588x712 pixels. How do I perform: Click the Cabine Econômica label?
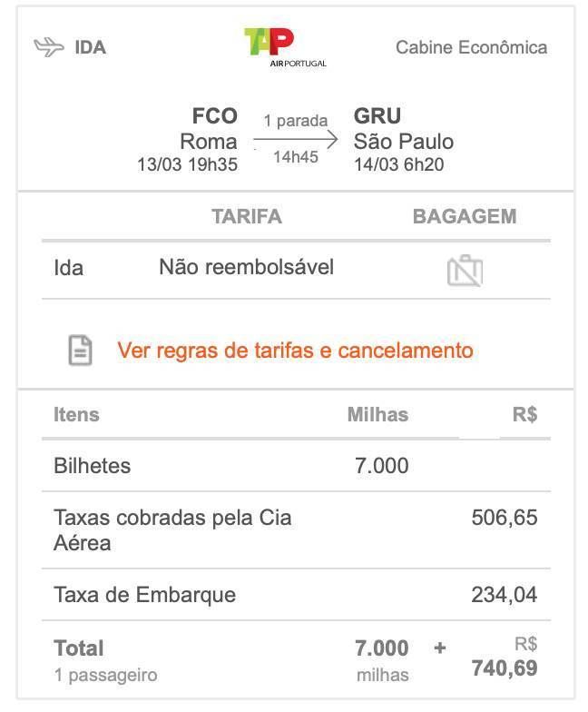coord(472,47)
